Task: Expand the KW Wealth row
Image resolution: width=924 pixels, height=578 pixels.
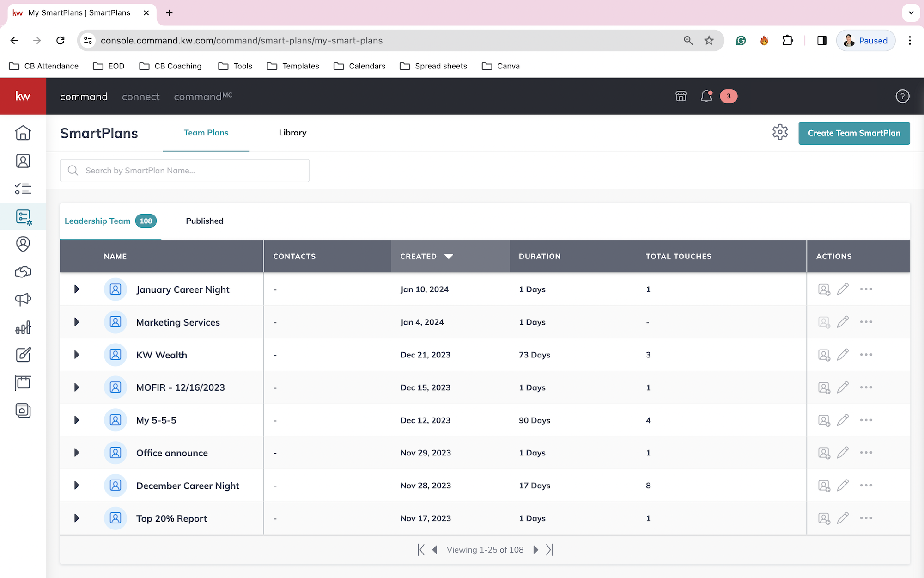Action: (x=77, y=355)
